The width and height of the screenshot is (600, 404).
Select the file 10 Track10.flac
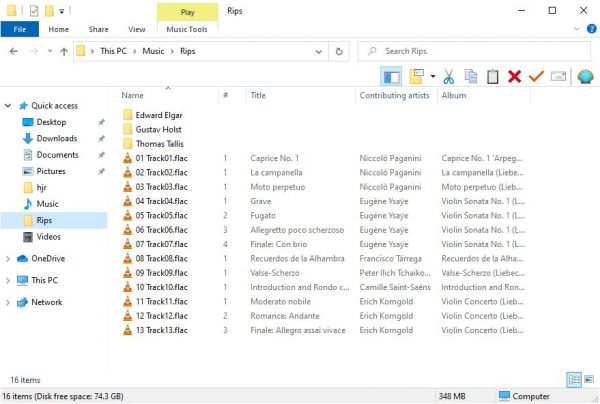coord(161,287)
